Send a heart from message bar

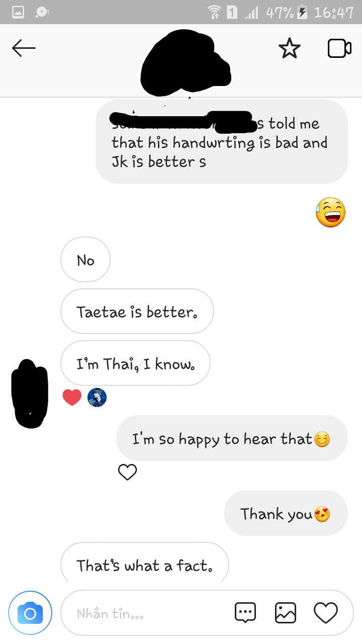325,613
